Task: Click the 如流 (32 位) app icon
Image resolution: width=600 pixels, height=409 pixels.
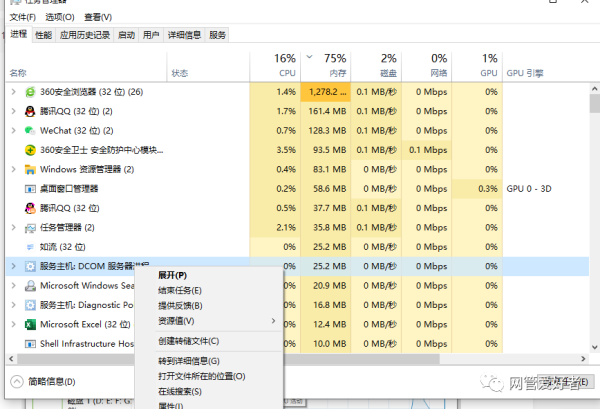Action: coord(30,247)
